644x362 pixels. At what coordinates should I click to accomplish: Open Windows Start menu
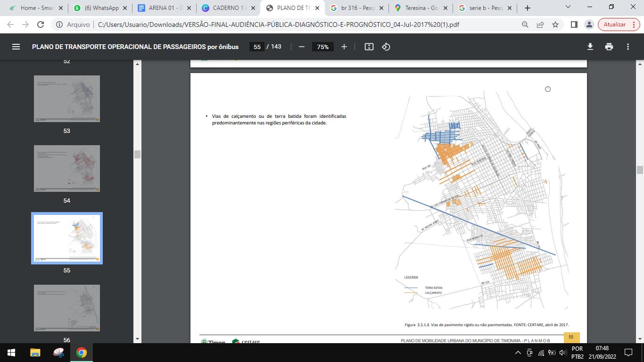[x=11, y=353]
